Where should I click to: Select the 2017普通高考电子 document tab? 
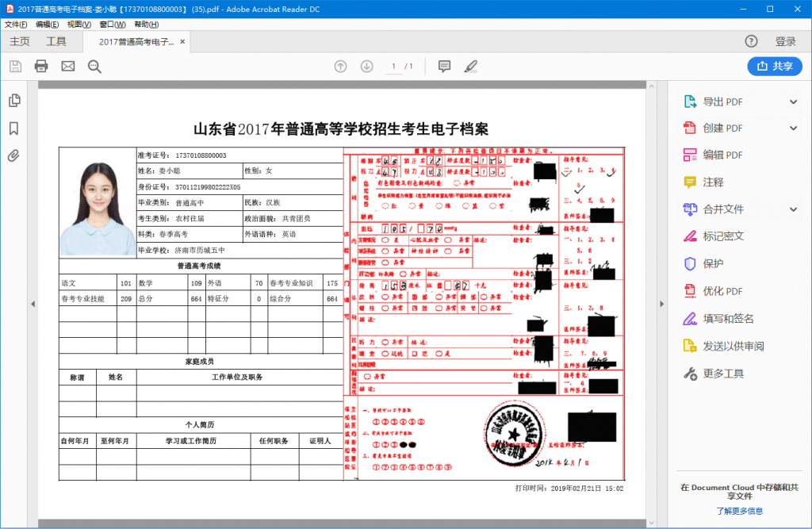click(136, 42)
